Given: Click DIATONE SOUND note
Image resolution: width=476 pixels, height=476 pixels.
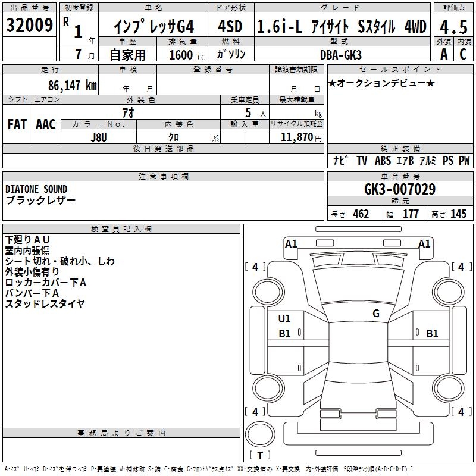Looking at the screenshot, I should pos(36,189).
